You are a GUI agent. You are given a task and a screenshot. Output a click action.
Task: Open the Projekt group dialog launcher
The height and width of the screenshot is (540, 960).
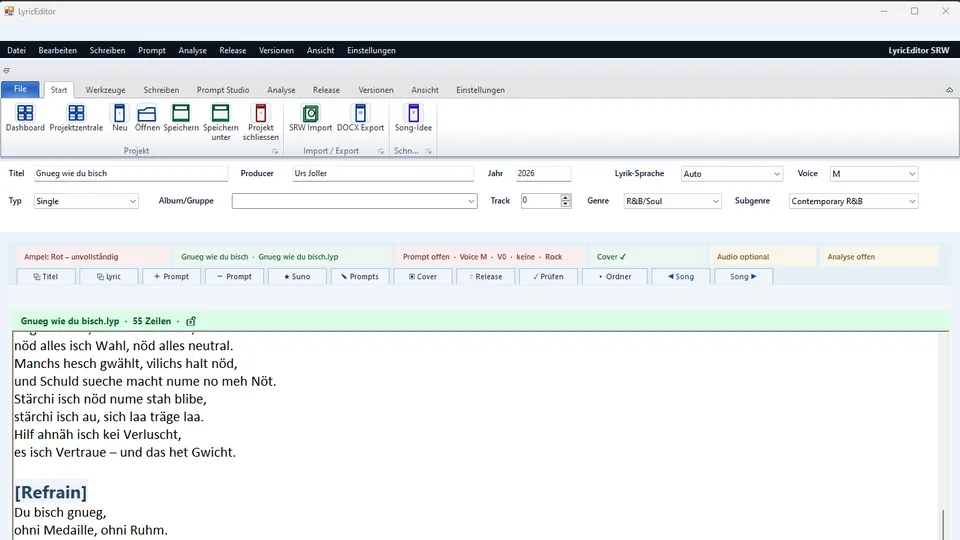[275, 151]
